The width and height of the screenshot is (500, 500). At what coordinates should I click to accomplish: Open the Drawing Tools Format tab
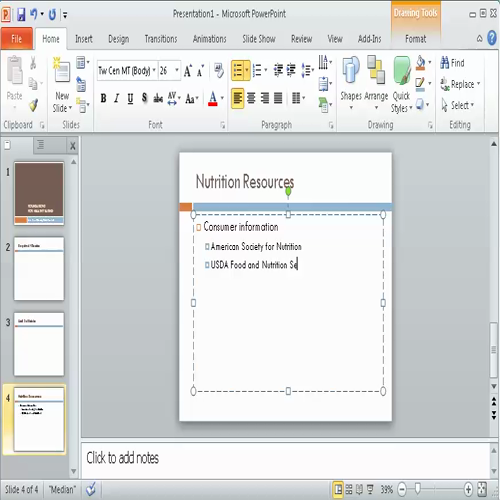pos(415,39)
